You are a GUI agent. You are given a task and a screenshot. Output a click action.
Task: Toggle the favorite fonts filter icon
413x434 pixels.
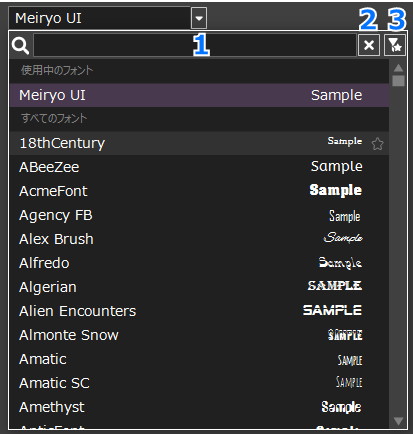coord(395,45)
